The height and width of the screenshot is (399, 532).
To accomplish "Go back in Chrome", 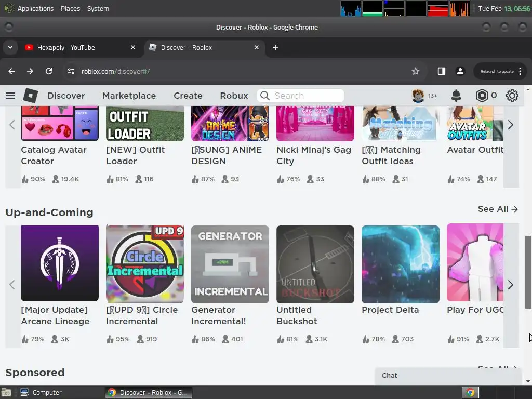I will pos(11,71).
